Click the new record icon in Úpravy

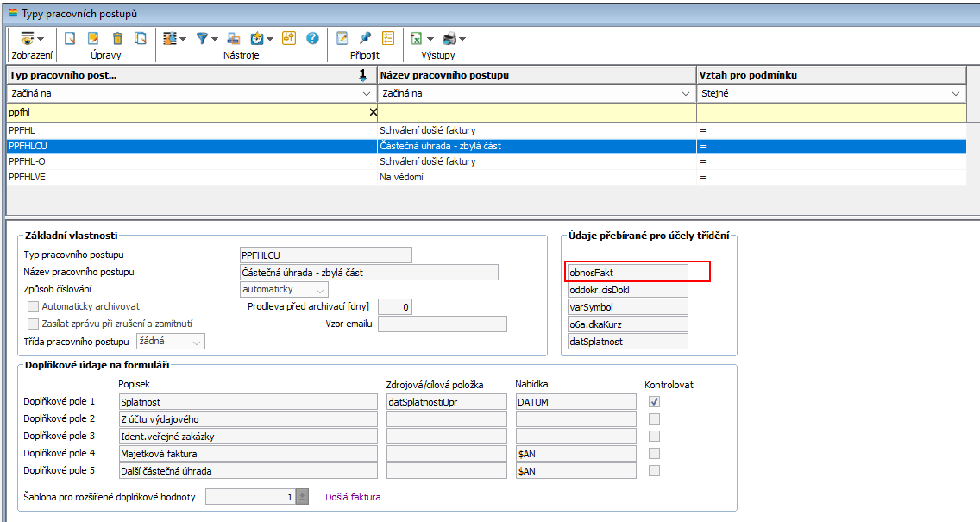(71, 38)
